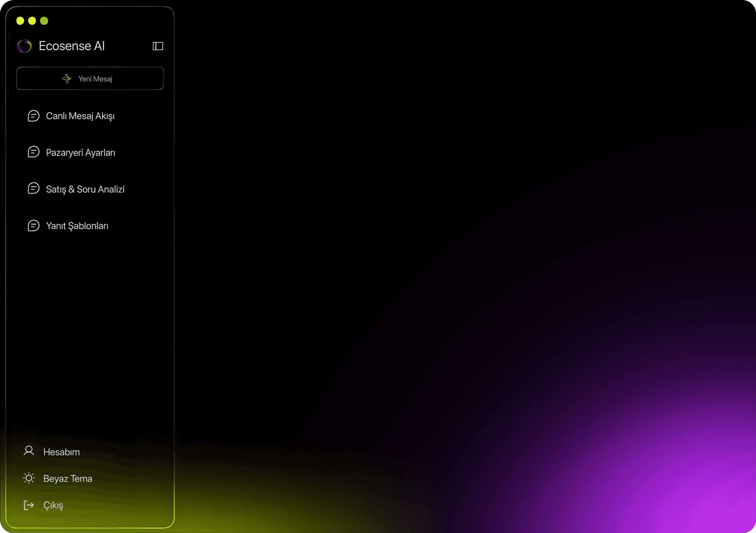Log out via Çıkış
756x533 pixels.
click(53, 505)
